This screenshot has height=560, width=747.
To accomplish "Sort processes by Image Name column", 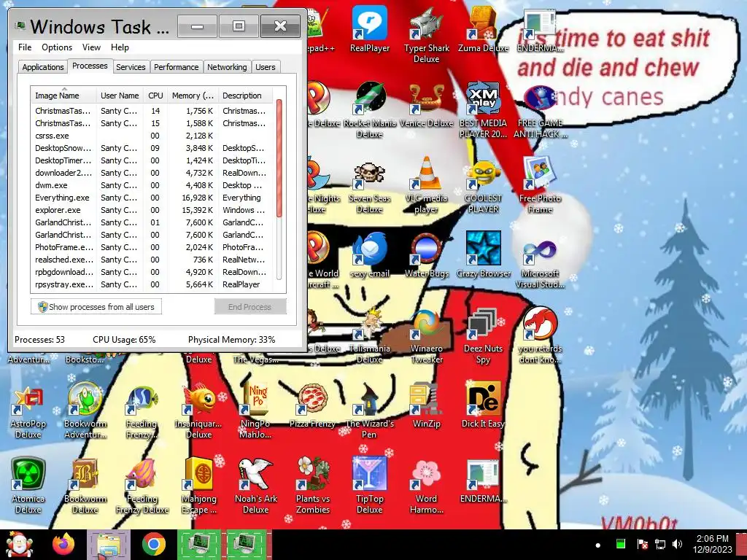I will point(64,96).
